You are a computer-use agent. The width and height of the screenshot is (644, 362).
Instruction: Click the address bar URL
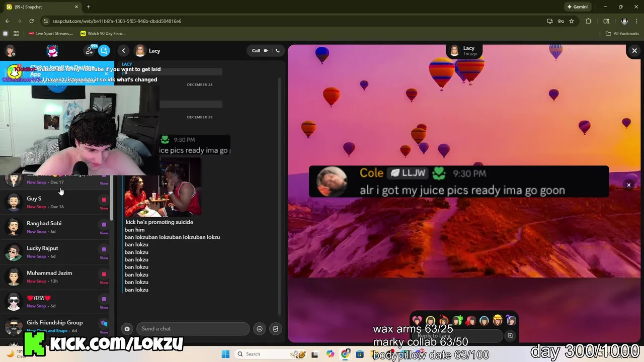coord(117,21)
